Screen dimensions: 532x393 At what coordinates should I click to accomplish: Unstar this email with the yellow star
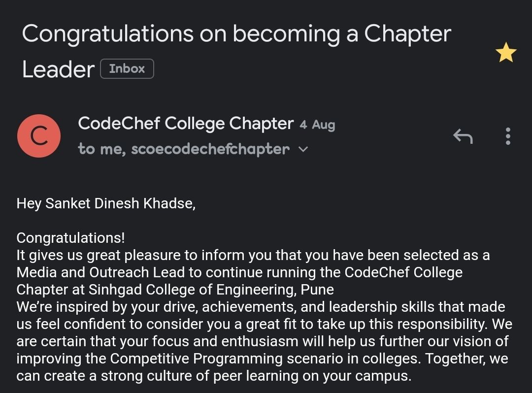(506, 53)
